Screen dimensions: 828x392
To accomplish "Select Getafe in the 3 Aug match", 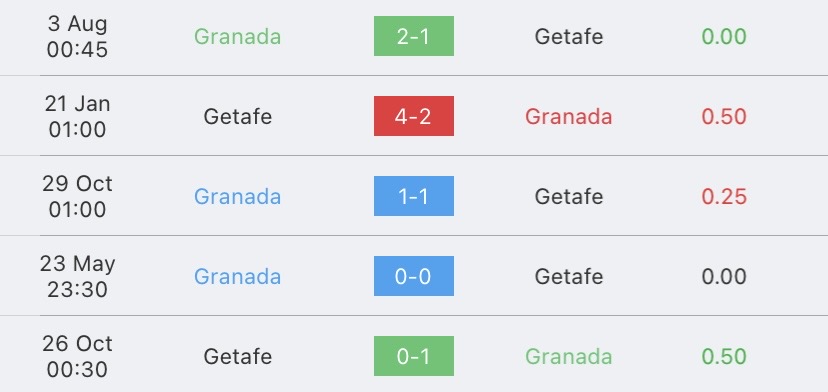I will click(569, 36).
